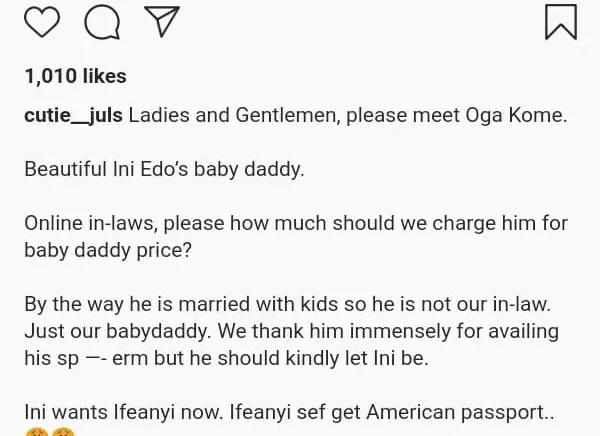Screen dimensions: 600x436
Task: Click the words 'charge him for' in caption
Action: pyautogui.click(x=511, y=223)
